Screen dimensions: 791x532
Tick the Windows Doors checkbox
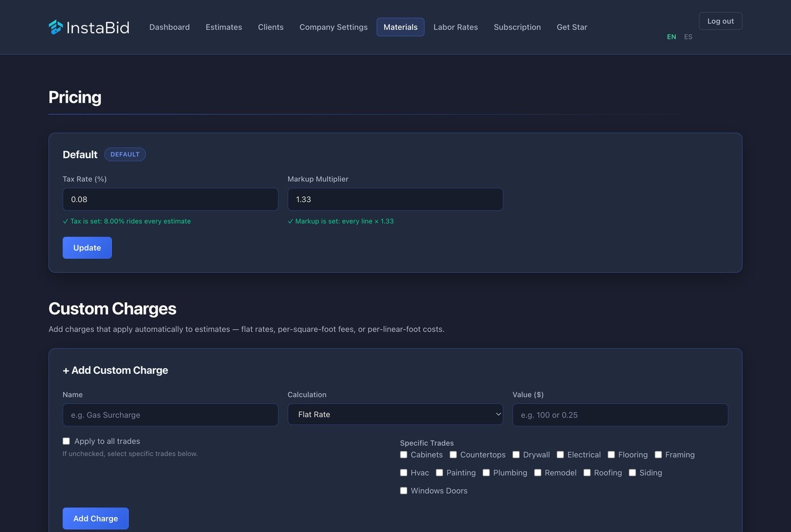[403, 491]
